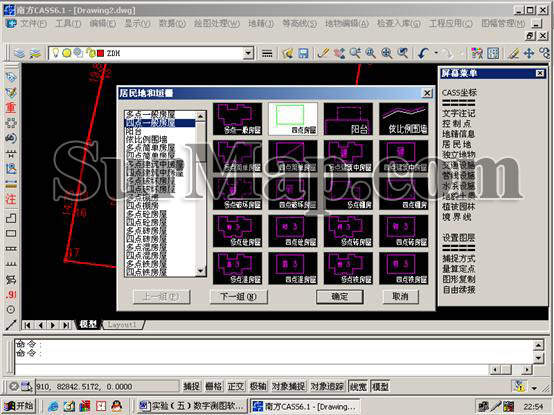The height and width of the screenshot is (415, 554).
Task: Select the 依比例围墙 wall thumbnail
Action: pos(403,119)
